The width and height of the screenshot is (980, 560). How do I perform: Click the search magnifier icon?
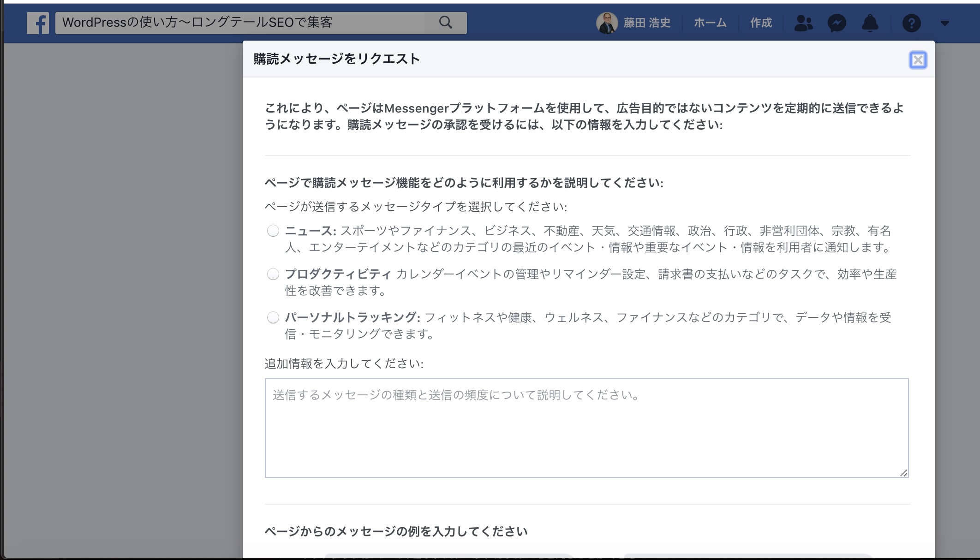tap(445, 23)
